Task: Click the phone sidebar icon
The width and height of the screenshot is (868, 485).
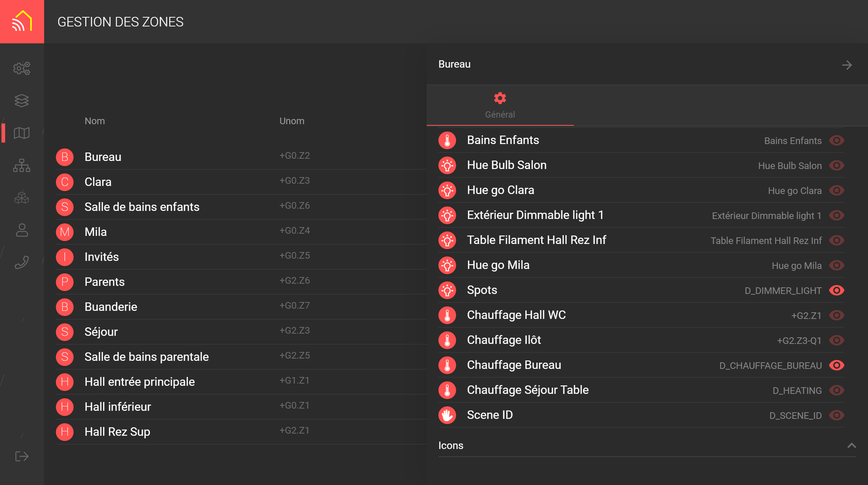Action: click(22, 262)
